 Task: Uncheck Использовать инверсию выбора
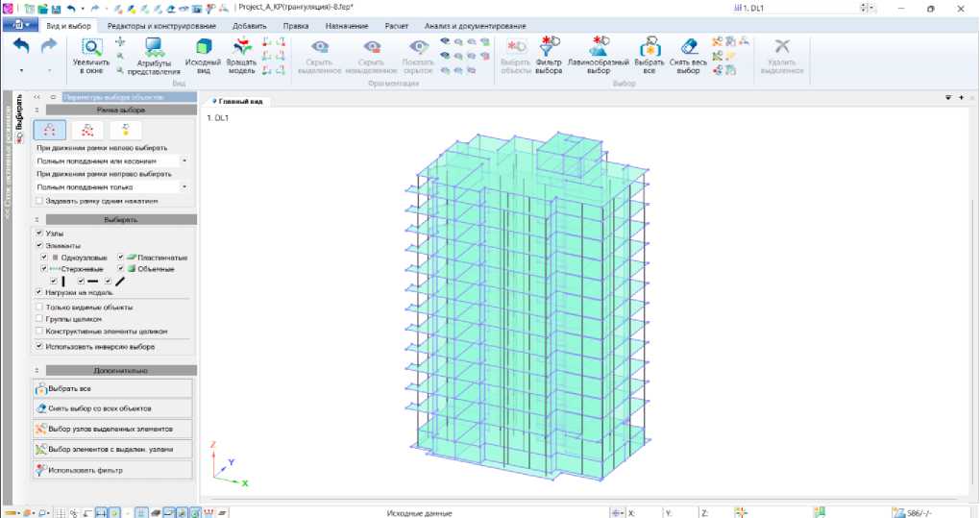[38, 346]
